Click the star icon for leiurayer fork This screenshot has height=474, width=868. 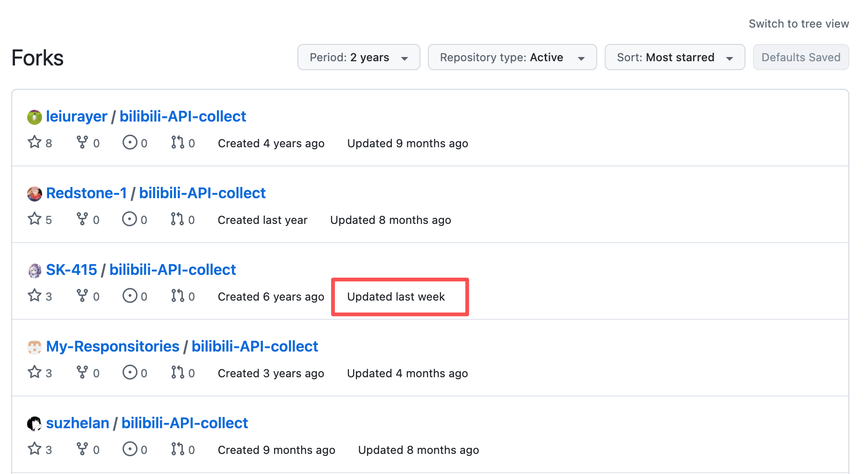click(x=35, y=142)
